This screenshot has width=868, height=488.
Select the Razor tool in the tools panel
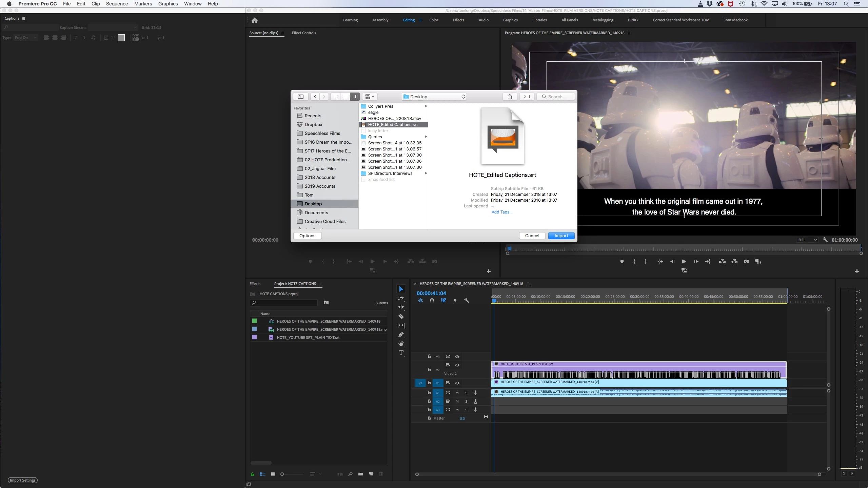coord(401,316)
